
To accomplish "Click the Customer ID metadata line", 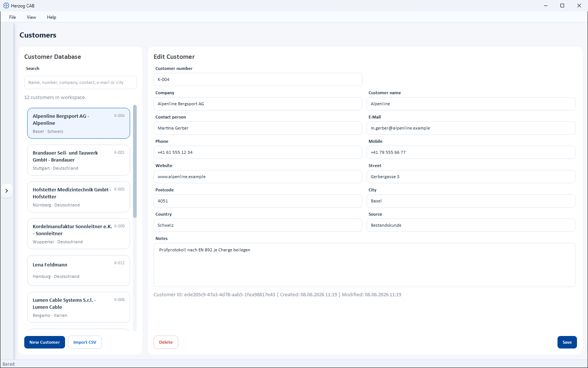I will click(277, 295).
